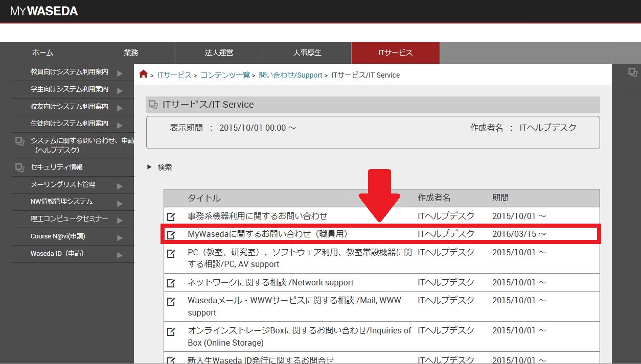Follow the コンテンツ一覧 breadcrumb link
This screenshot has width=641, height=364.
click(225, 75)
